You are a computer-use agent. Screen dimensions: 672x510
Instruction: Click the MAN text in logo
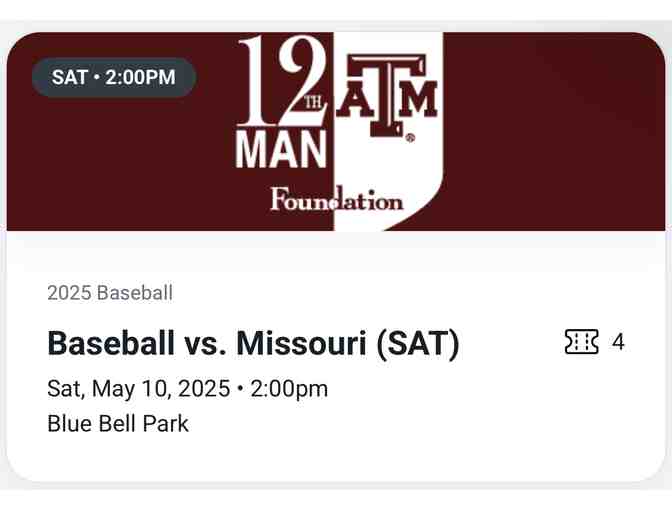pos(281,150)
